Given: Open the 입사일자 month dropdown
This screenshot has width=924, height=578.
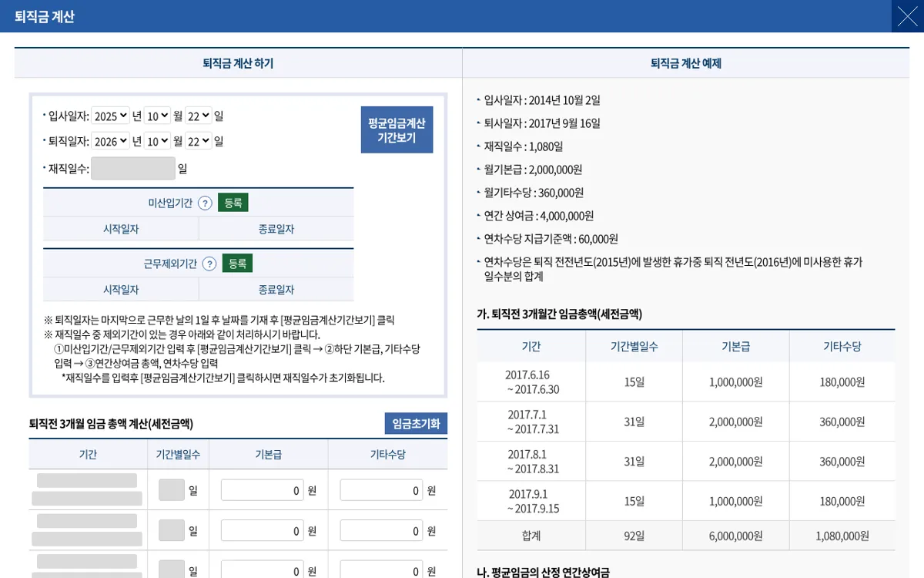Looking at the screenshot, I should [157, 116].
